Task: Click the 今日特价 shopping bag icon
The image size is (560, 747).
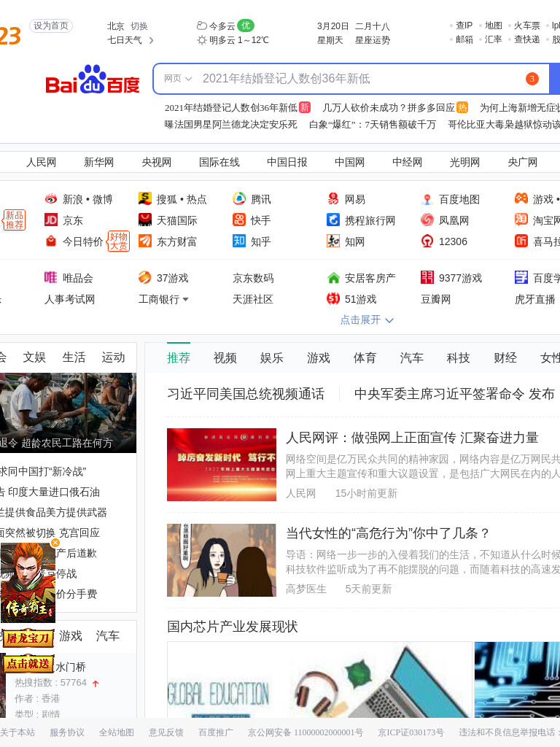Action: 50,241
